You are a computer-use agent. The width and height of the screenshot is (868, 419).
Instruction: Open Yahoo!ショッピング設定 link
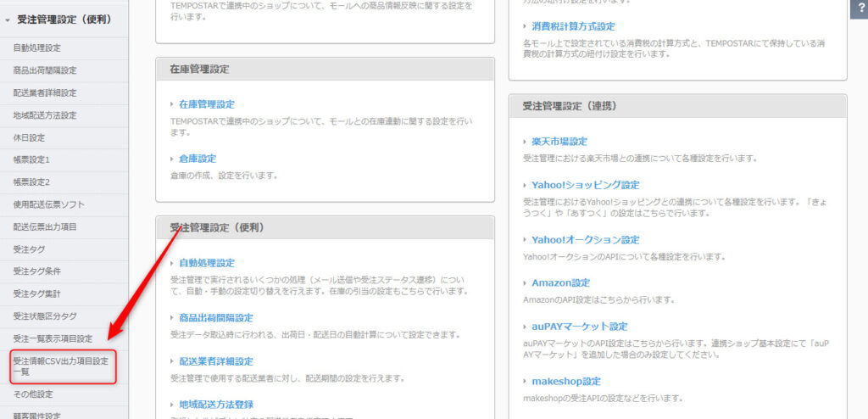585,185
